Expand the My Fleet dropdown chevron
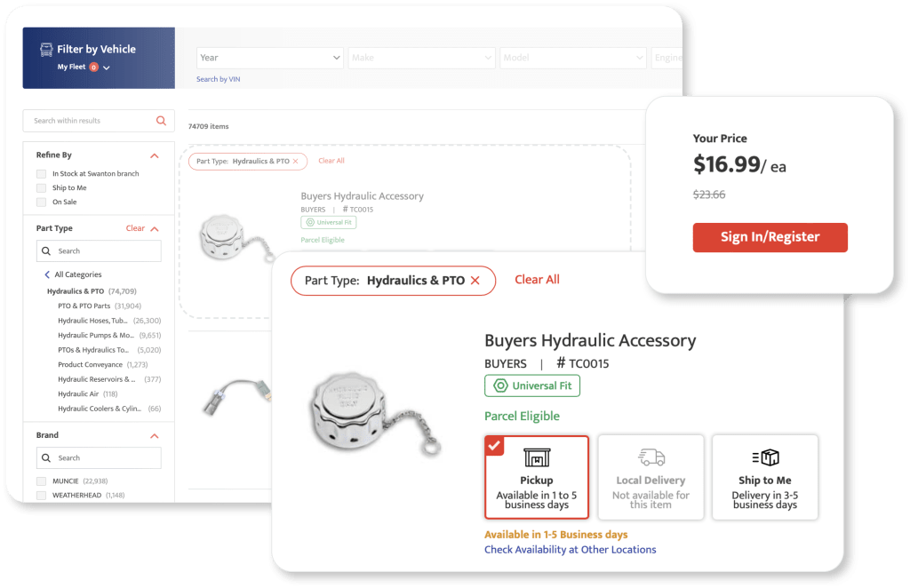Screen dimensions: 910x588 107,68
